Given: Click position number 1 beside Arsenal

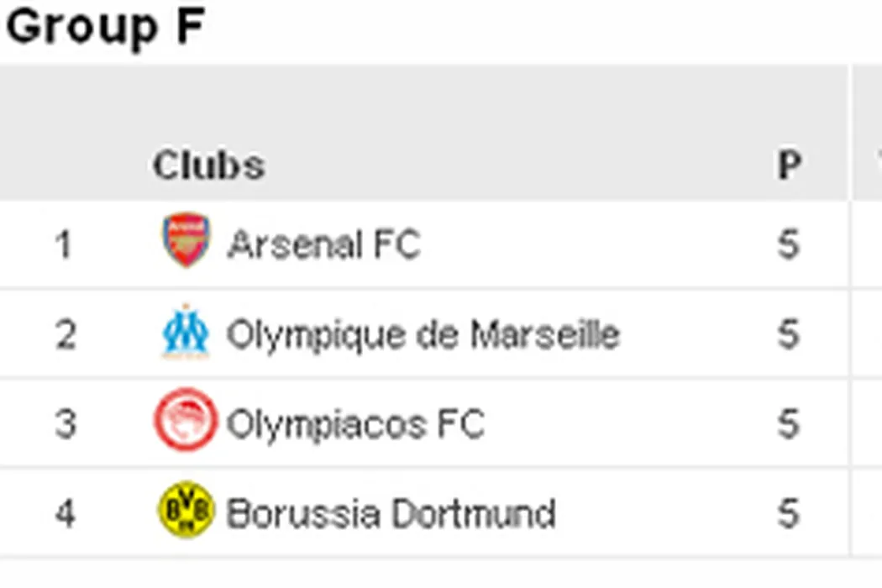Looking at the screenshot, I should coord(64,246).
